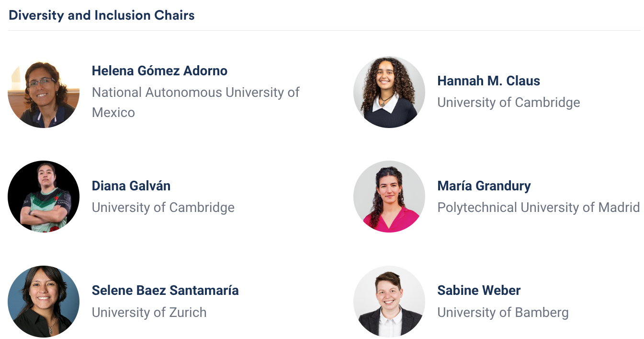Click the name Helena Gómez Adorno
The height and width of the screenshot is (339, 644).
tap(159, 70)
